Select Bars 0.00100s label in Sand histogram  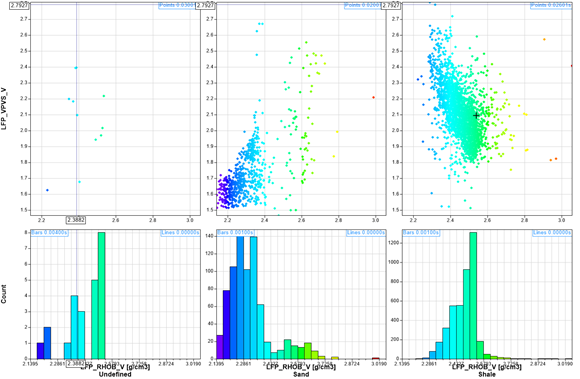tap(236, 233)
